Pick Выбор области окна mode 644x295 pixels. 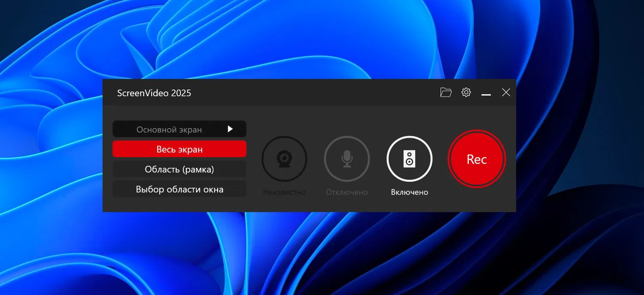click(179, 189)
